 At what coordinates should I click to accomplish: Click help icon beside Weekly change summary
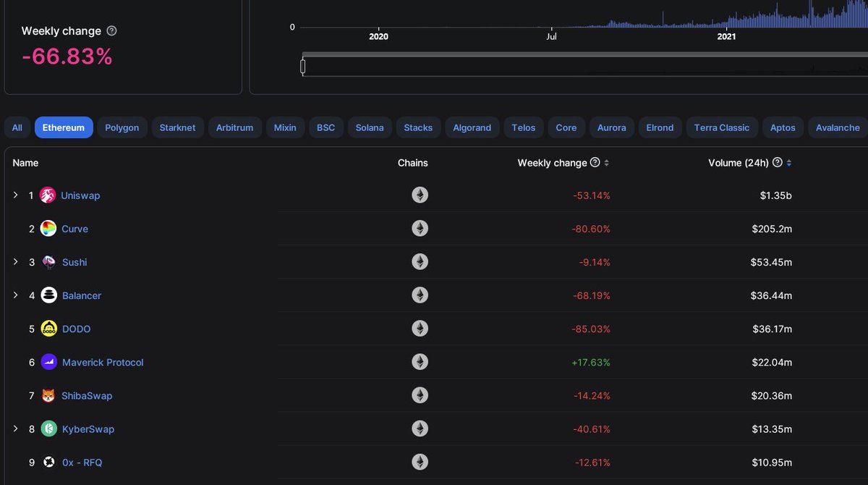click(111, 31)
